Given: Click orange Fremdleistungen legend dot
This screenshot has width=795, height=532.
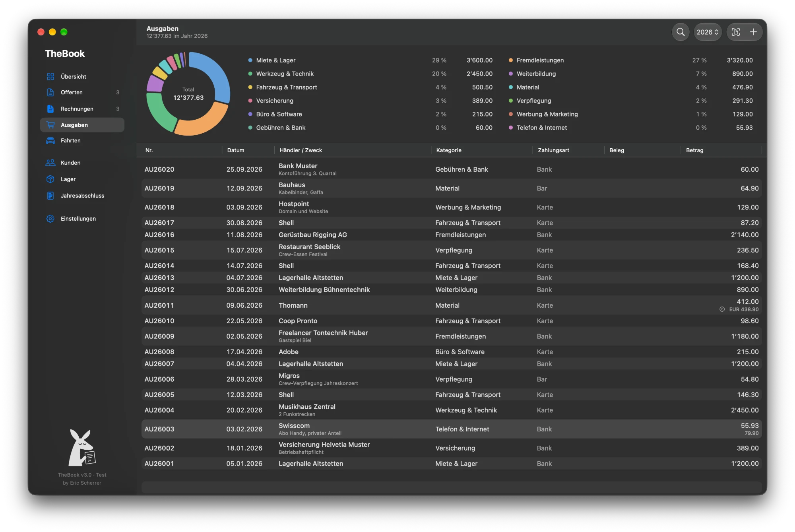Looking at the screenshot, I should [511, 60].
